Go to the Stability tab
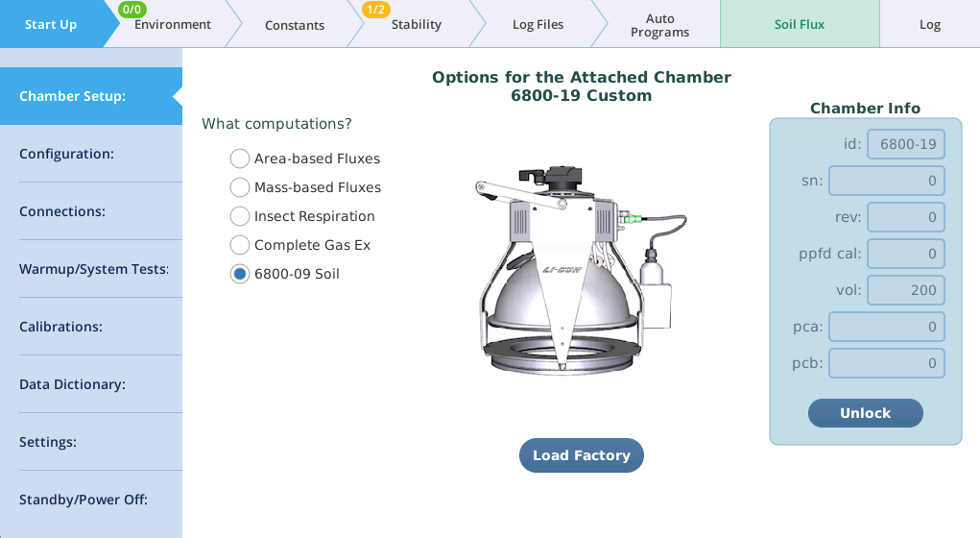This screenshot has height=538, width=980. [x=417, y=24]
